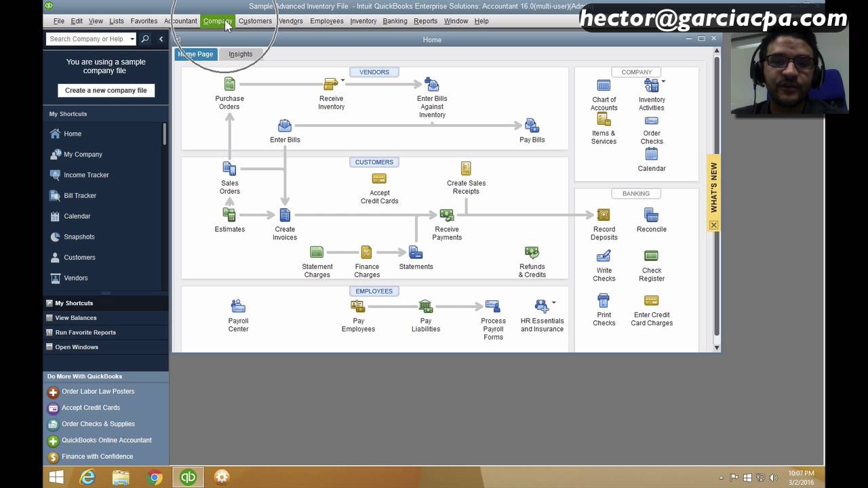Click the Order Checks icon
868x488 pixels.
(651, 121)
